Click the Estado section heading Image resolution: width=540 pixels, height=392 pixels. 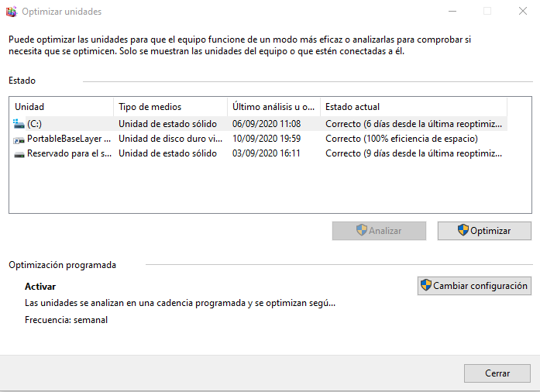(x=22, y=81)
